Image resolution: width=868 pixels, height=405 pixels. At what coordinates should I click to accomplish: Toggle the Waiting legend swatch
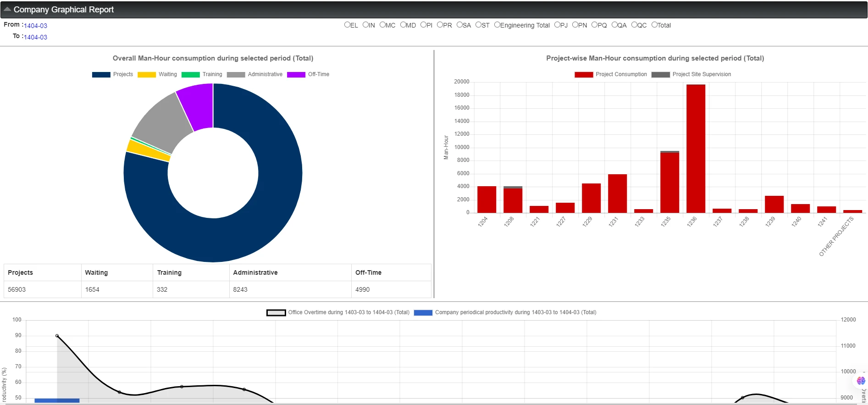click(147, 75)
